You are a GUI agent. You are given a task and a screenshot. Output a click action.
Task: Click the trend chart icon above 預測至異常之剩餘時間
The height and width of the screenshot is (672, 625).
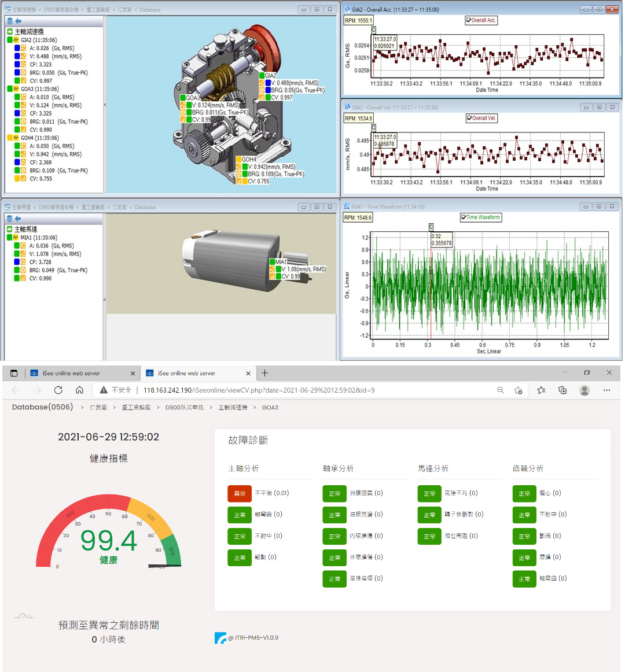click(x=24, y=616)
